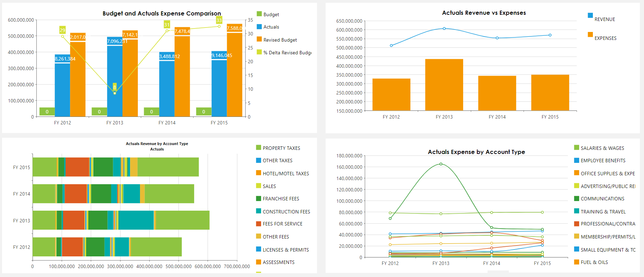
Task: Toggle the Actuals series legend label
Action: coord(271,27)
